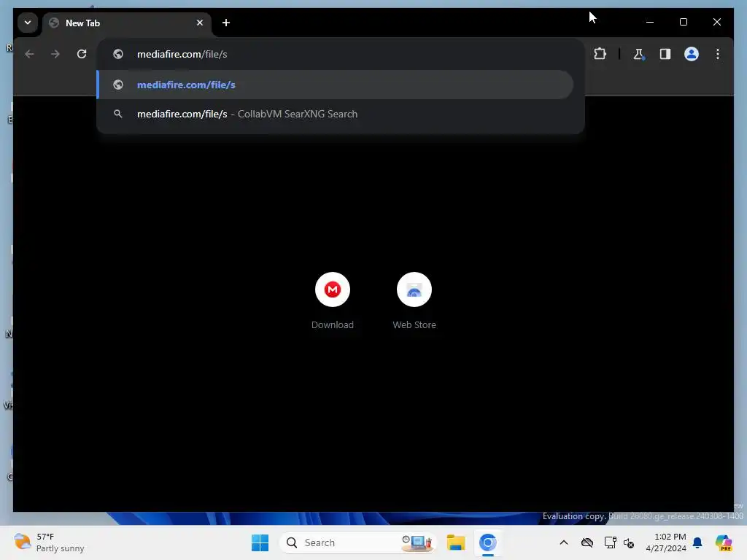
Task: Open the profile avatar menu
Action: tap(692, 54)
